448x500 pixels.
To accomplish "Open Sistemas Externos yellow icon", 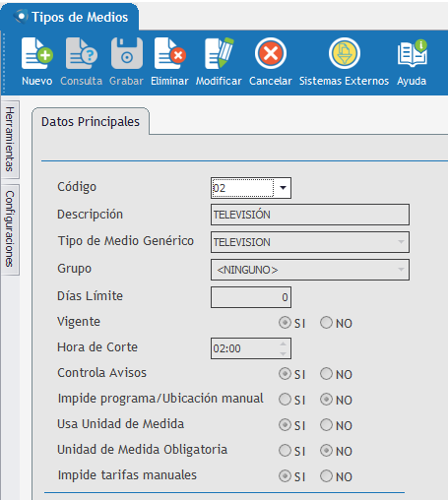I will pyautogui.click(x=345, y=53).
